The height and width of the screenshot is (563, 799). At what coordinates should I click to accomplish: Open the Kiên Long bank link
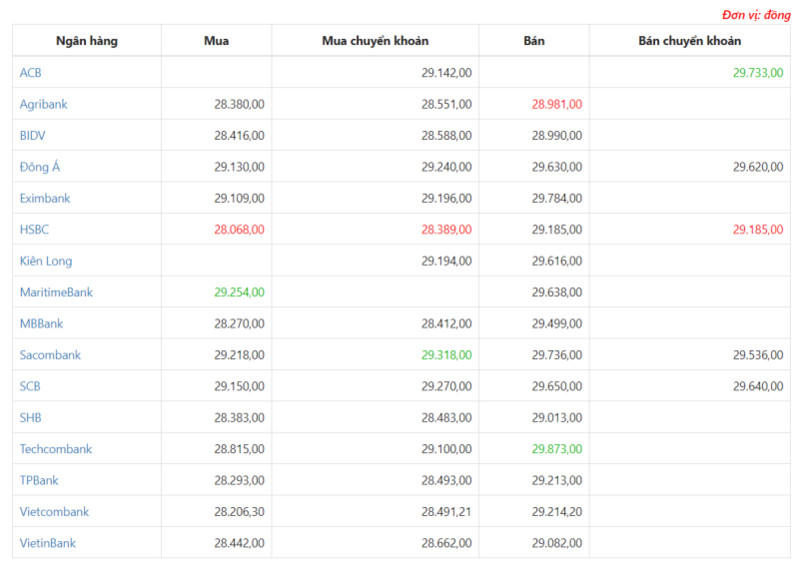point(46,261)
